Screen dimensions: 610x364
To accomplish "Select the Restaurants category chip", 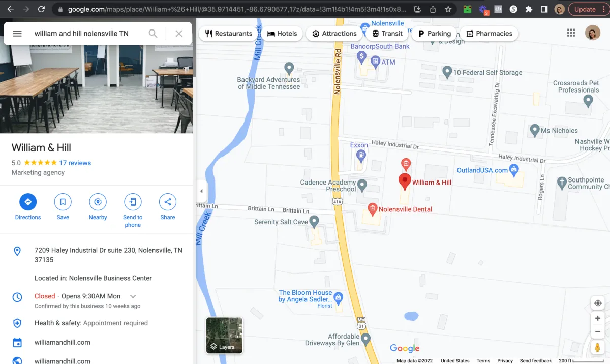I will 229,34.
